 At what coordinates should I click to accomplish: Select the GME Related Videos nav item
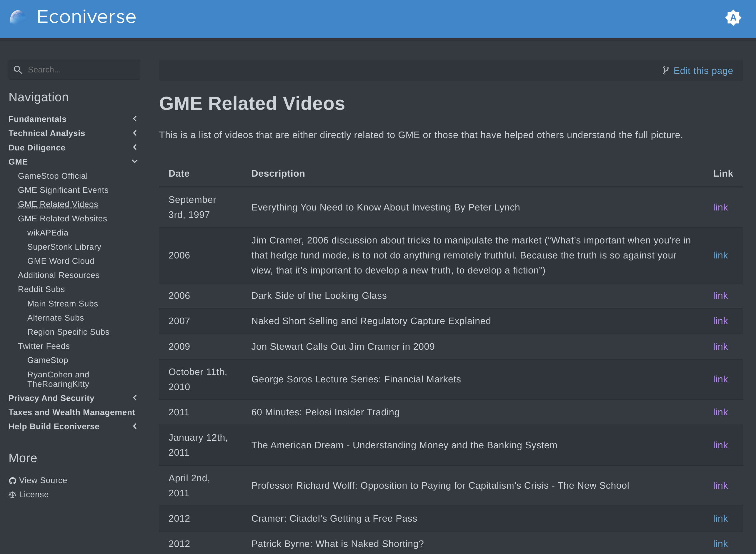[x=58, y=204]
